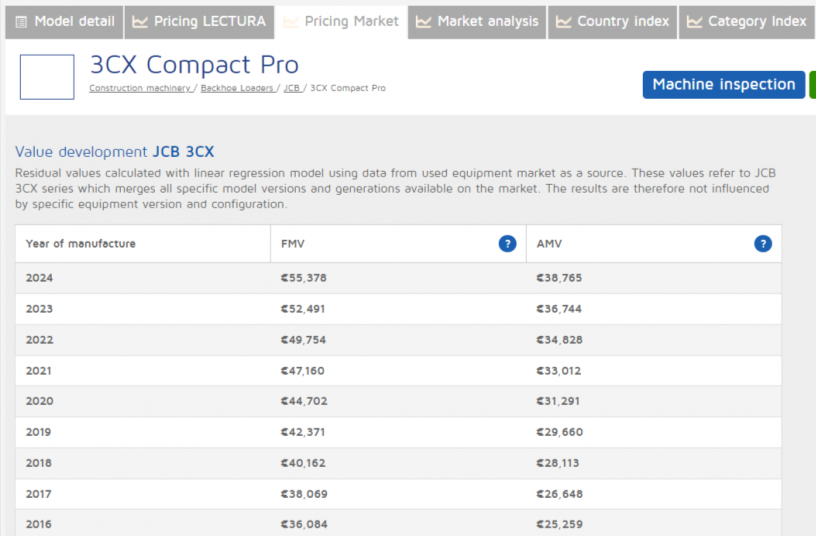This screenshot has height=536, width=816.
Task: Select the 2023 year row cell
Action: point(143,309)
